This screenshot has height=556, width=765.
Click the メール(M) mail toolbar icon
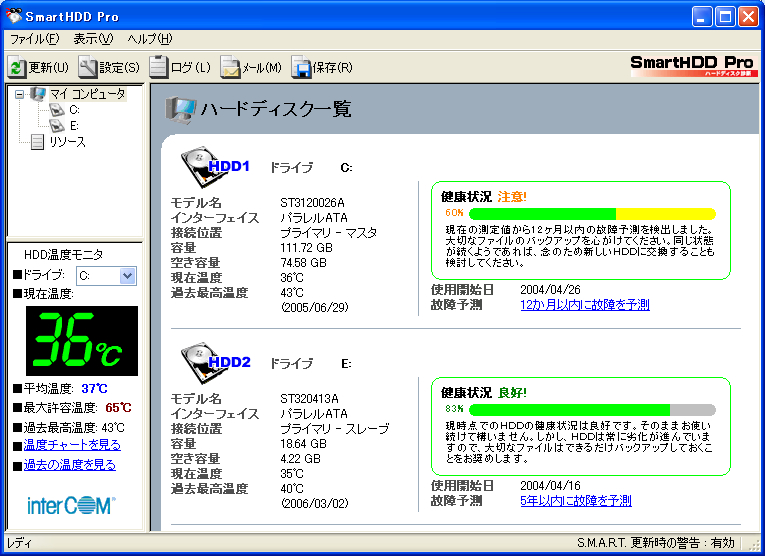[x=230, y=67]
